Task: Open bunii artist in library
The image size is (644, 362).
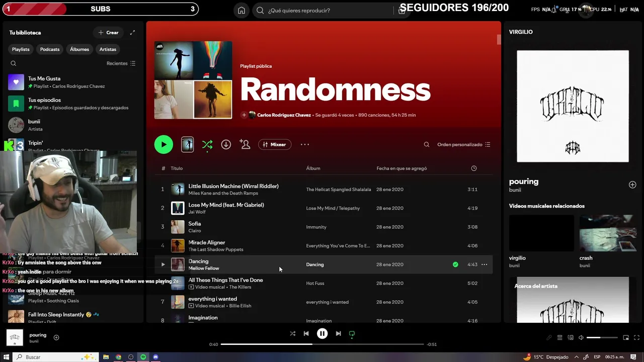Action: point(73,125)
